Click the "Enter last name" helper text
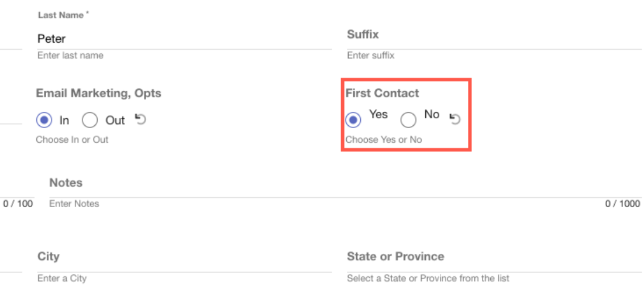This screenshot has height=299, width=644. tap(70, 56)
